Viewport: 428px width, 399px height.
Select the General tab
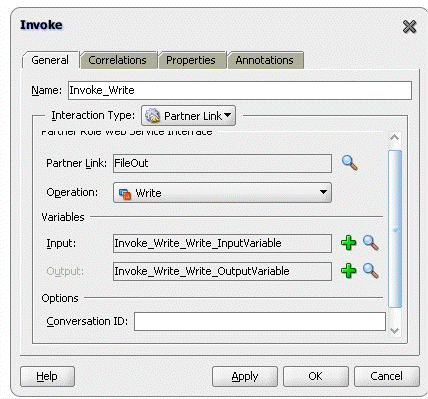click(50, 60)
